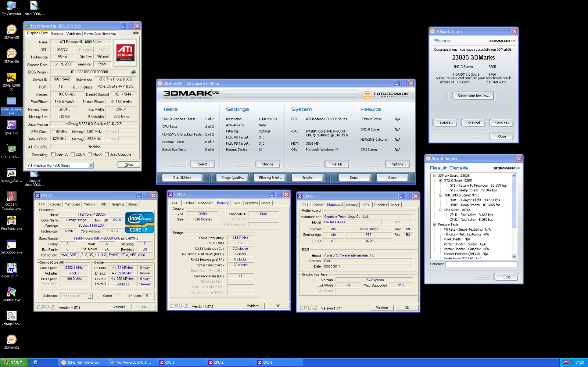The width and height of the screenshot is (588, 367).
Task: Click the Intel Core i7 logo in CPU-Z
Action: point(140,223)
